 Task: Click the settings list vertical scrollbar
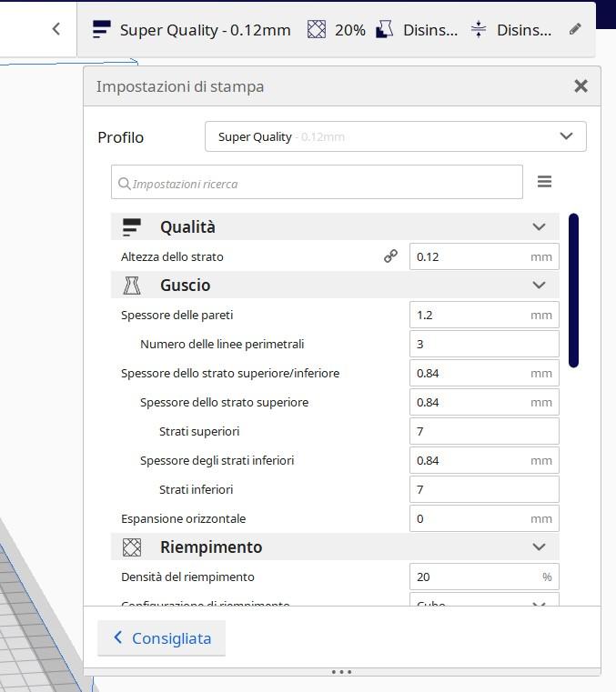(573, 291)
